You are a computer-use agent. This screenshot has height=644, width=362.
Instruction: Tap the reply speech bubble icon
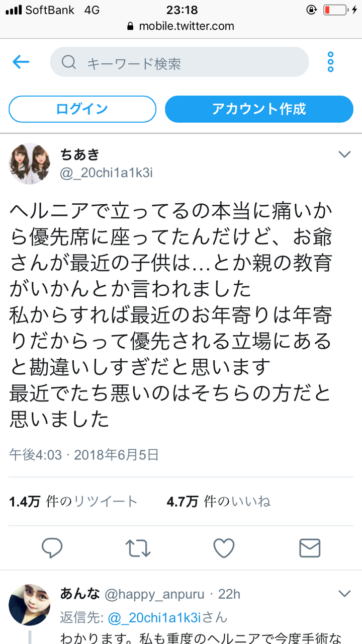(x=52, y=548)
